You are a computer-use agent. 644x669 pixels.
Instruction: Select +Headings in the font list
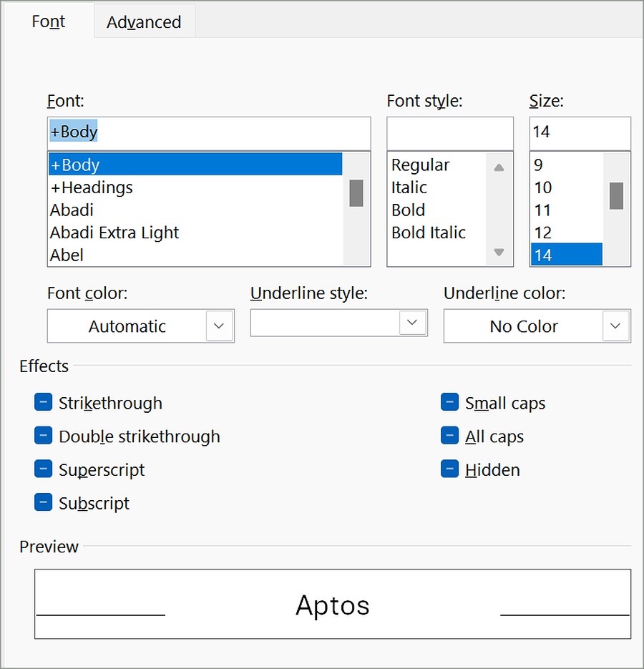click(92, 187)
